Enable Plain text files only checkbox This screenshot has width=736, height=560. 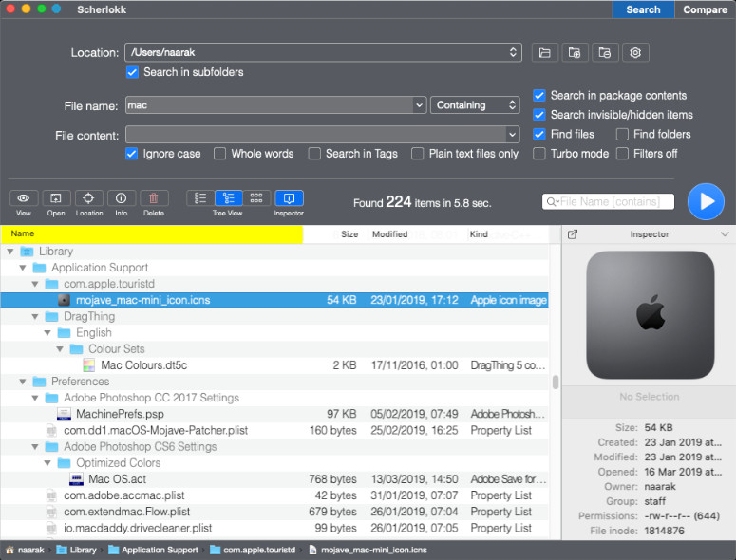tap(417, 154)
